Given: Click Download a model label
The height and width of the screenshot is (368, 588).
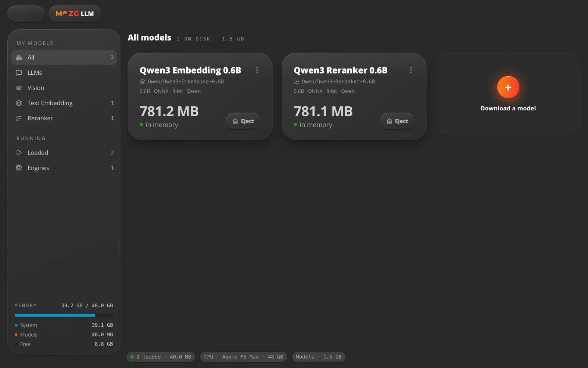Looking at the screenshot, I should tap(508, 108).
